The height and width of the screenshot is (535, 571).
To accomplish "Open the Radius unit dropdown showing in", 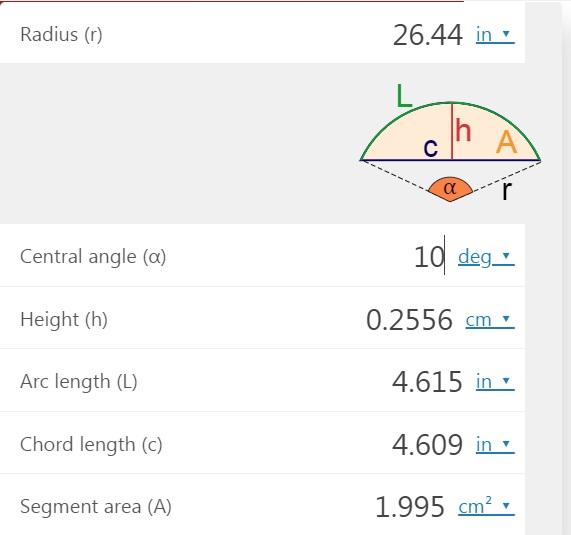I will pos(495,35).
